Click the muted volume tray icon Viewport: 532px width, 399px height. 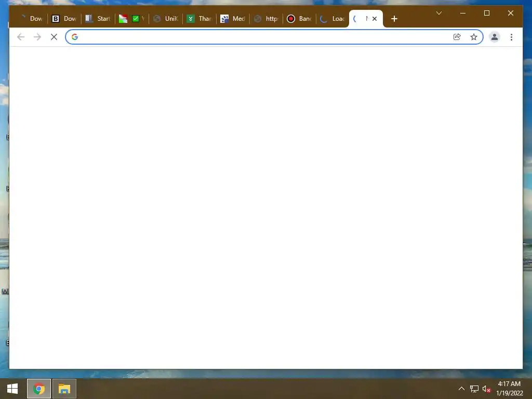486,389
